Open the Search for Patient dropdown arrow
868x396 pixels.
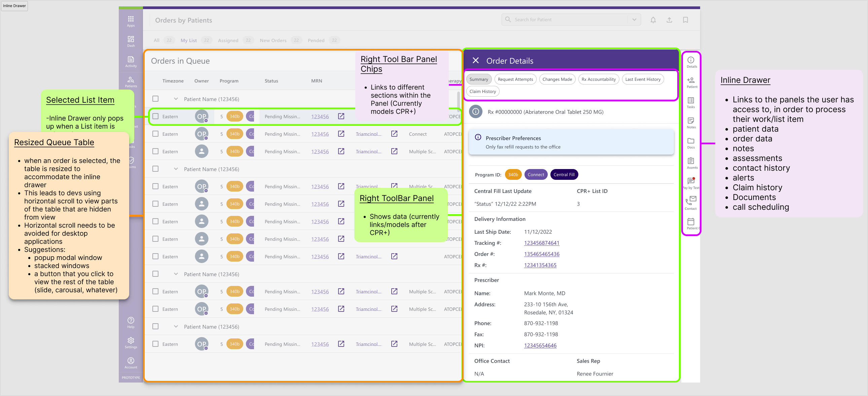[x=634, y=20]
